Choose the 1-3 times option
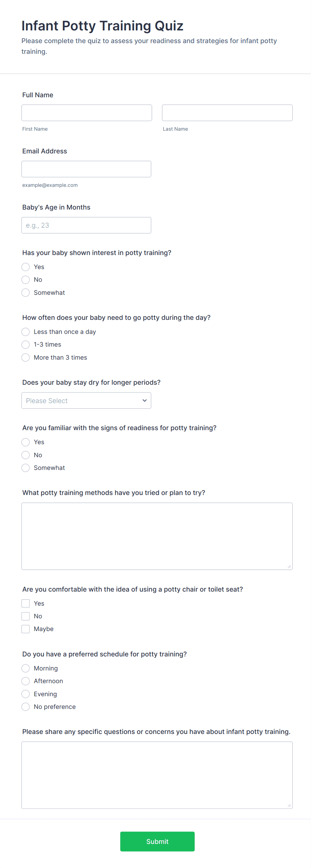Image resolution: width=311 pixels, height=868 pixels. (26, 345)
